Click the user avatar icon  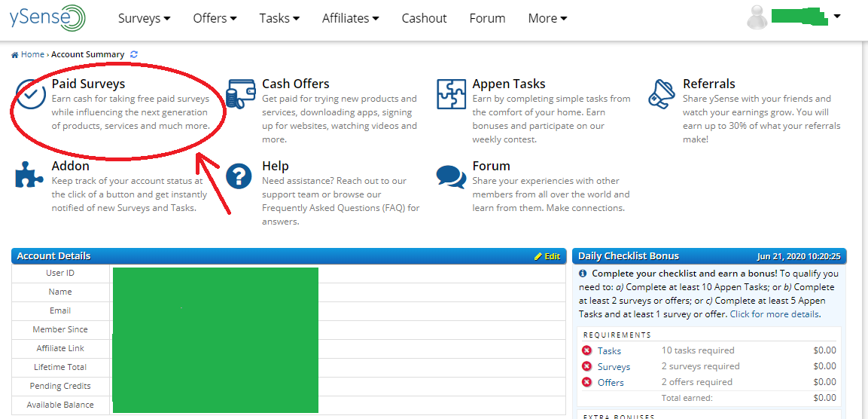(x=757, y=18)
